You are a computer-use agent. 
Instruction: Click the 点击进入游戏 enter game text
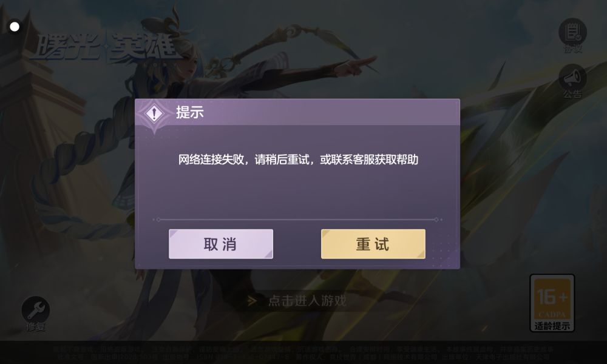(x=307, y=300)
